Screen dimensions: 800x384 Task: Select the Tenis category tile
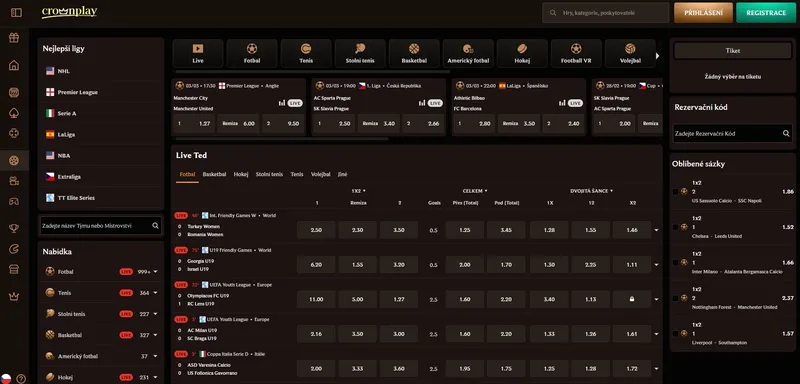(306, 54)
